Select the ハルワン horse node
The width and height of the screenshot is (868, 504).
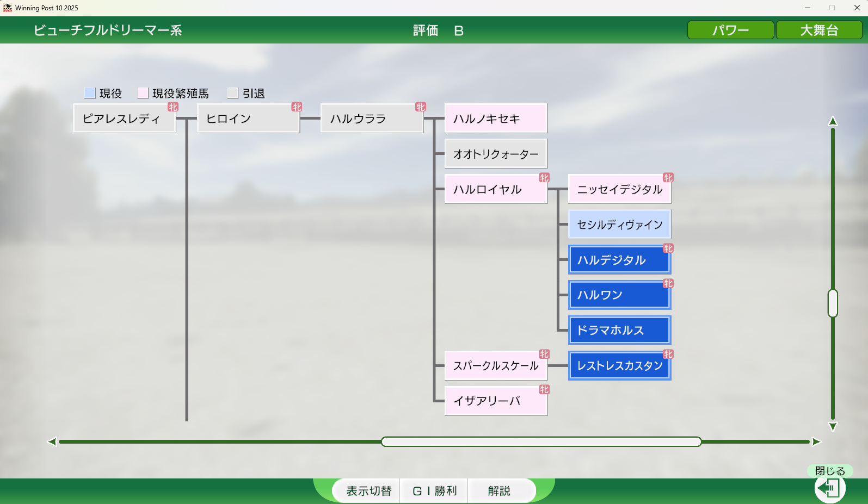point(620,295)
